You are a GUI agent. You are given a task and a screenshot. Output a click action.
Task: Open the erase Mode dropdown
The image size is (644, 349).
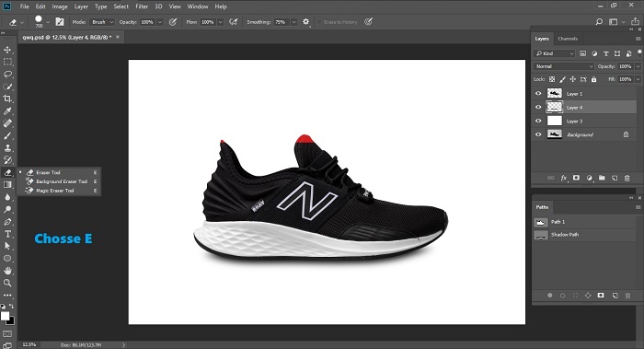pyautogui.click(x=101, y=22)
